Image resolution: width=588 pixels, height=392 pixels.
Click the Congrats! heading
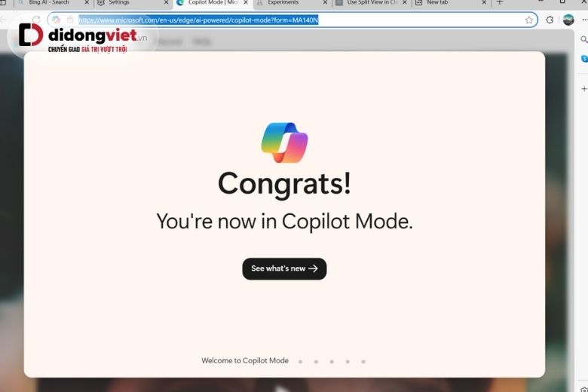284,184
